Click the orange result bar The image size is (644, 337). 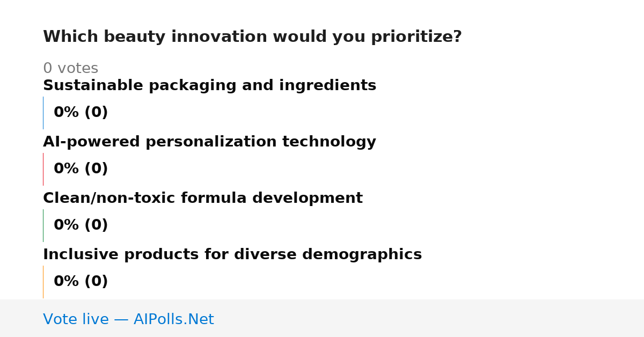pyautogui.click(x=43, y=282)
